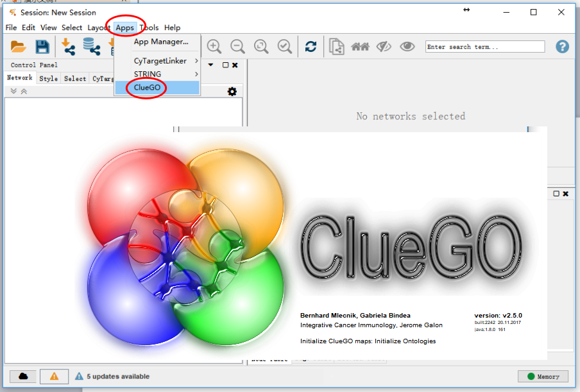Open the File menu
Viewport: 580px width, 392px height.
point(11,28)
